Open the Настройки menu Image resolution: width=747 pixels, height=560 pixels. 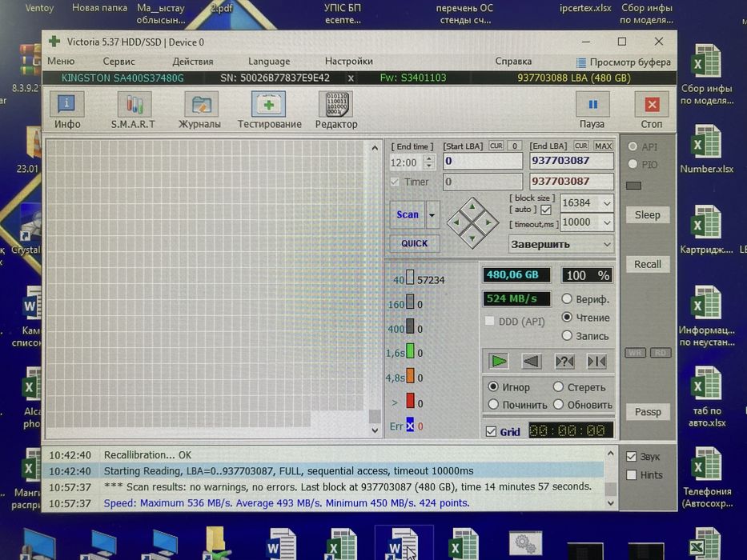(349, 62)
